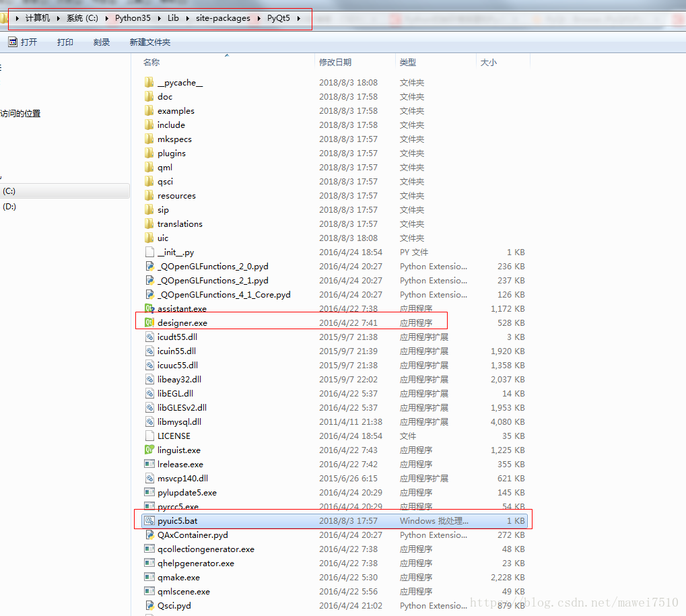Screen dimensions: 686x616
Task: Expand the arrow after Python35 in address bar
Action: coord(160,18)
